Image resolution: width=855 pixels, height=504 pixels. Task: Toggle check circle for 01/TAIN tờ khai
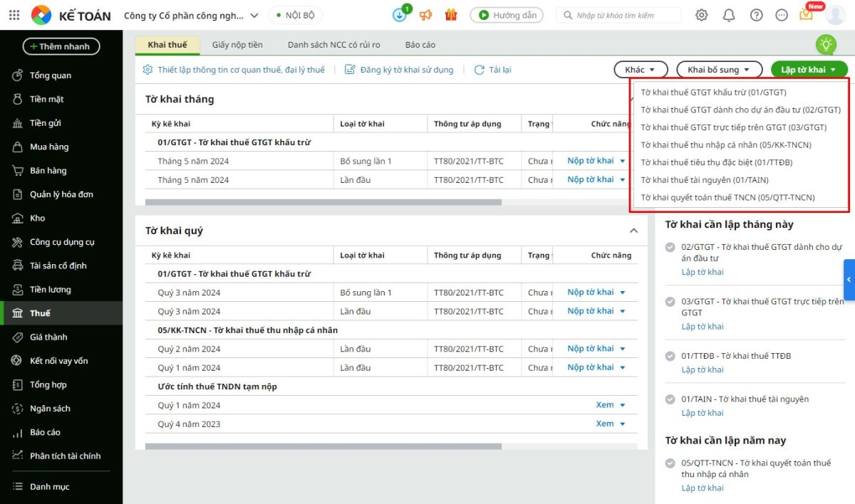pos(670,399)
